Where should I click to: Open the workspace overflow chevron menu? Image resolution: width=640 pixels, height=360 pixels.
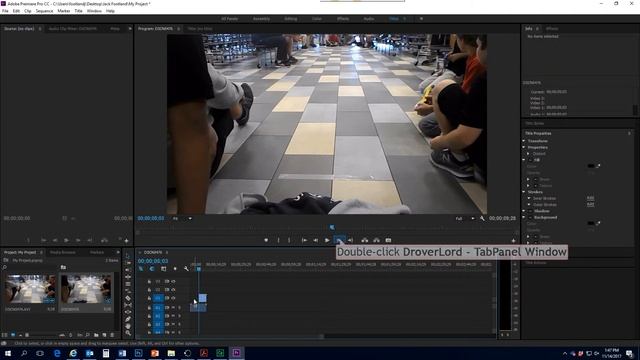(421, 19)
